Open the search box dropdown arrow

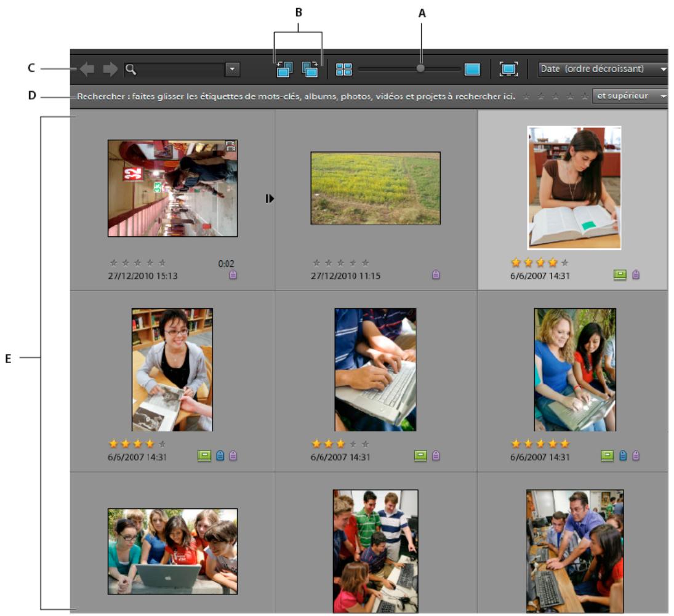coord(232,69)
